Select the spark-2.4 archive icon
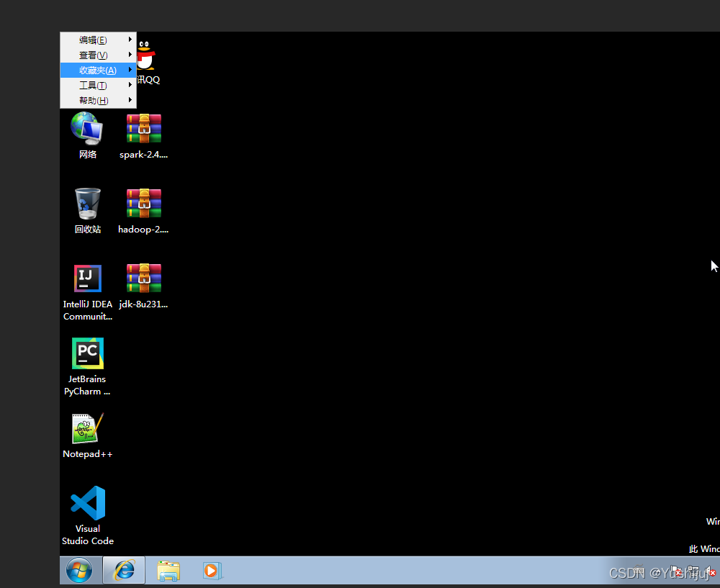Image resolution: width=720 pixels, height=588 pixels. pos(144,135)
